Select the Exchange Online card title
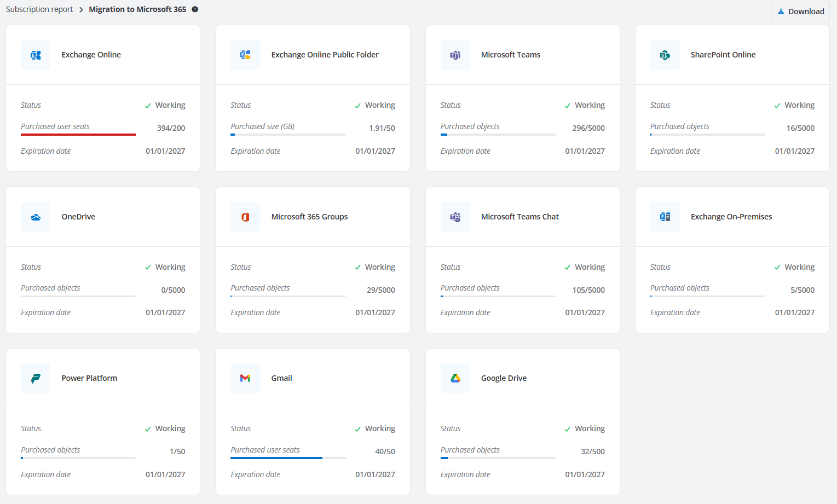 (x=91, y=55)
